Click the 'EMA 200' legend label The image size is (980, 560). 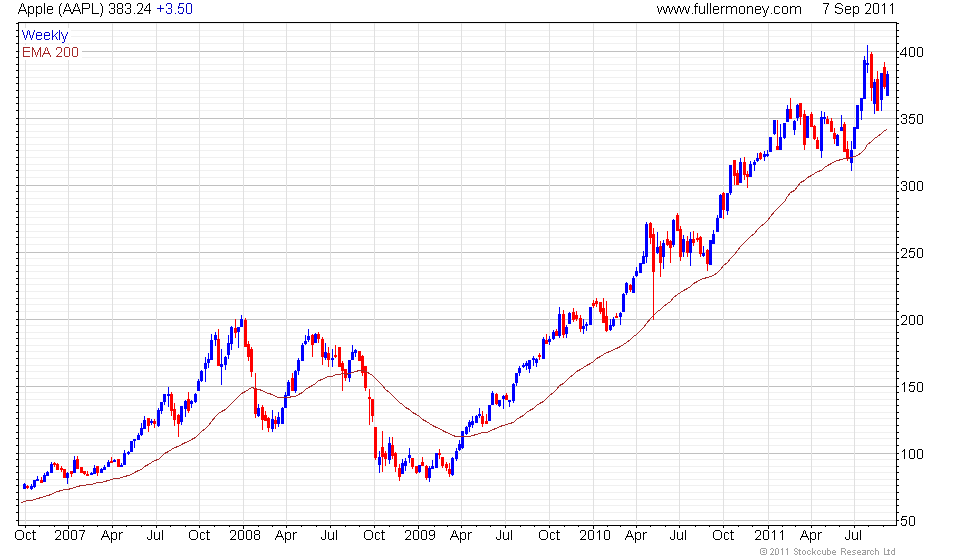[x=51, y=52]
